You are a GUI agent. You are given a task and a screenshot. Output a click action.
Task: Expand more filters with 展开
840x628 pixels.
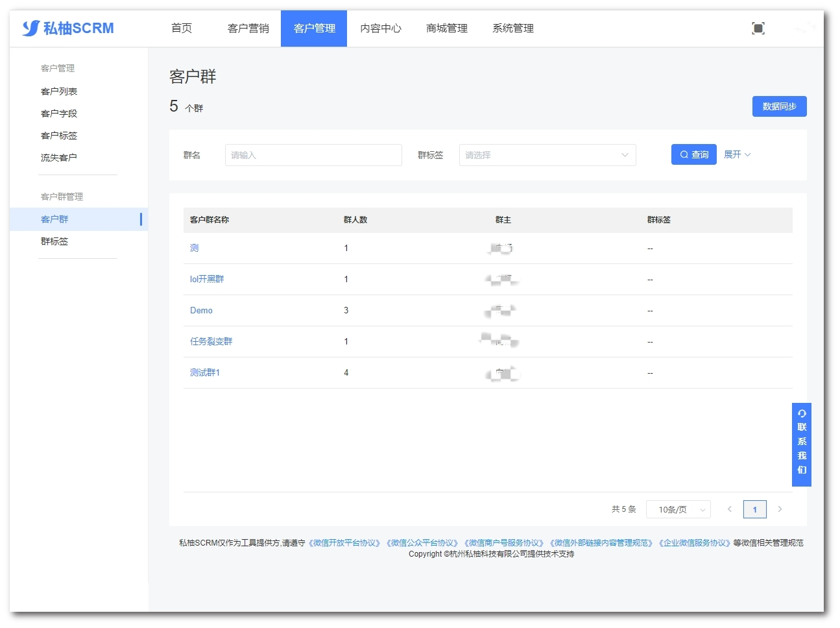coord(737,154)
